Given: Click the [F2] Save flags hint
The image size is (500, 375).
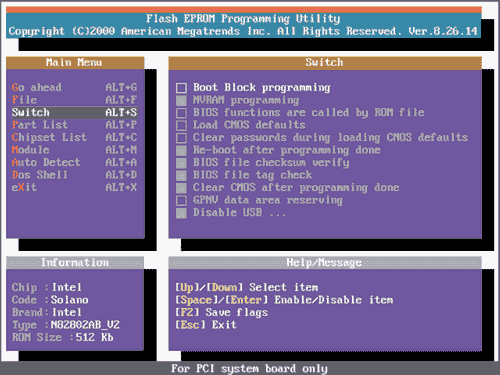Looking at the screenshot, I should point(222,312).
